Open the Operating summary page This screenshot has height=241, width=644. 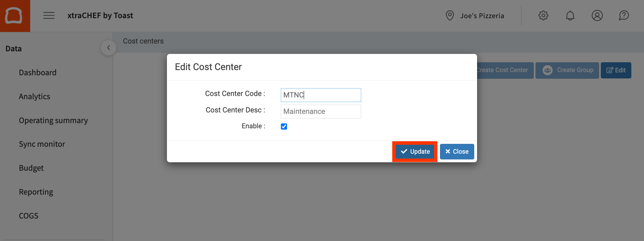(x=53, y=120)
